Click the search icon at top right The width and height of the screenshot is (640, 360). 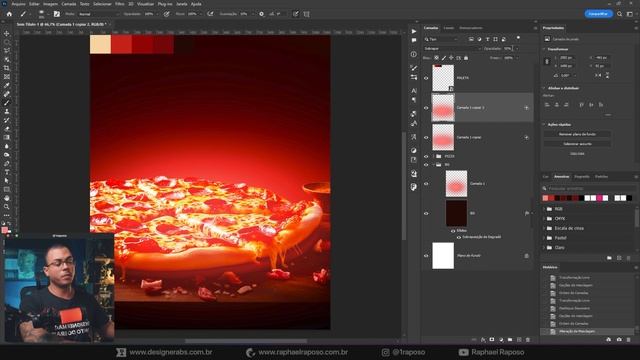[620, 14]
